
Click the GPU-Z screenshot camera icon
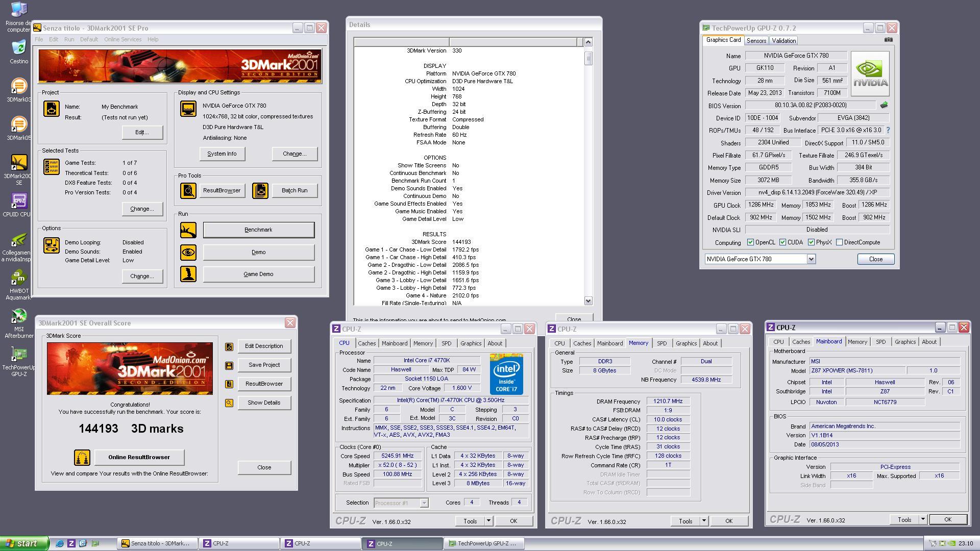click(x=889, y=40)
